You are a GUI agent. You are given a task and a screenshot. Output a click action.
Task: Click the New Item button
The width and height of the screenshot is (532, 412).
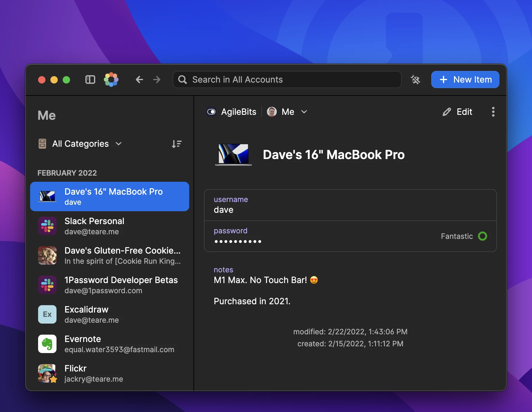point(465,80)
